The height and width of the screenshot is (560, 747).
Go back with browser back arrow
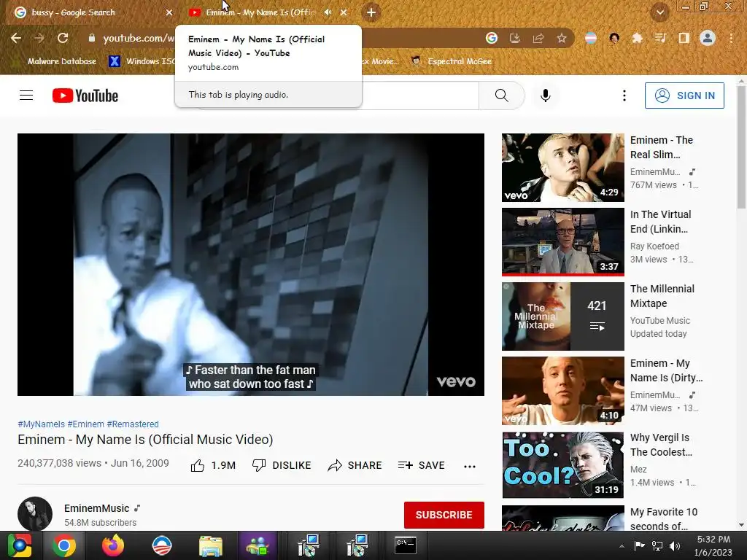click(x=16, y=38)
